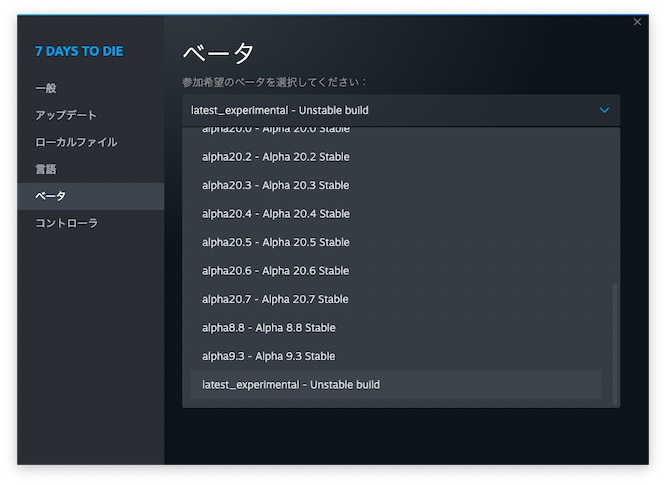Select alpha20.2 - Alpha 20.2 Stable

(x=276, y=157)
